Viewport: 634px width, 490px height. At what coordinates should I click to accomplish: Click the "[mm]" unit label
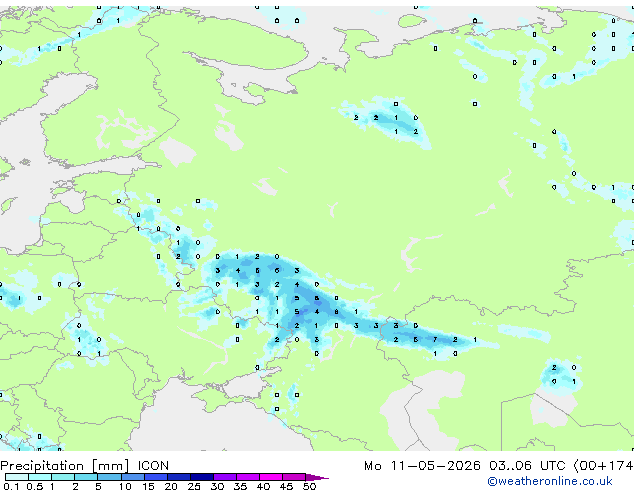(110, 466)
